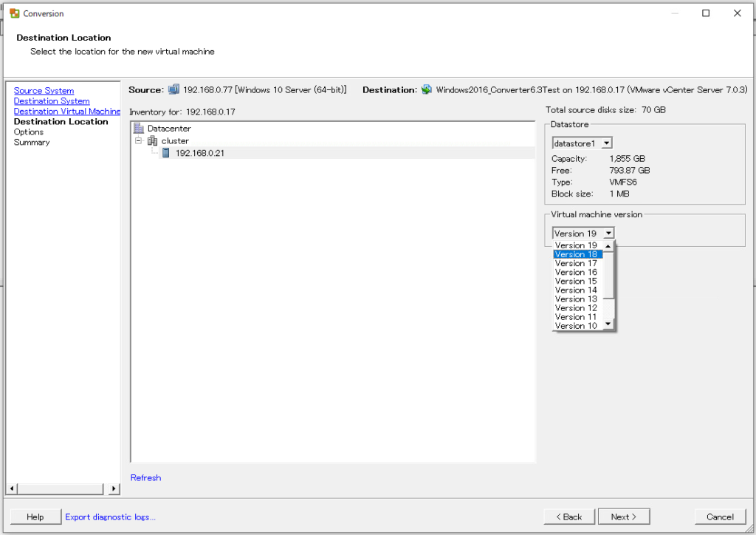
Task: Open the Destination Virtual Machine step
Action: (67, 112)
